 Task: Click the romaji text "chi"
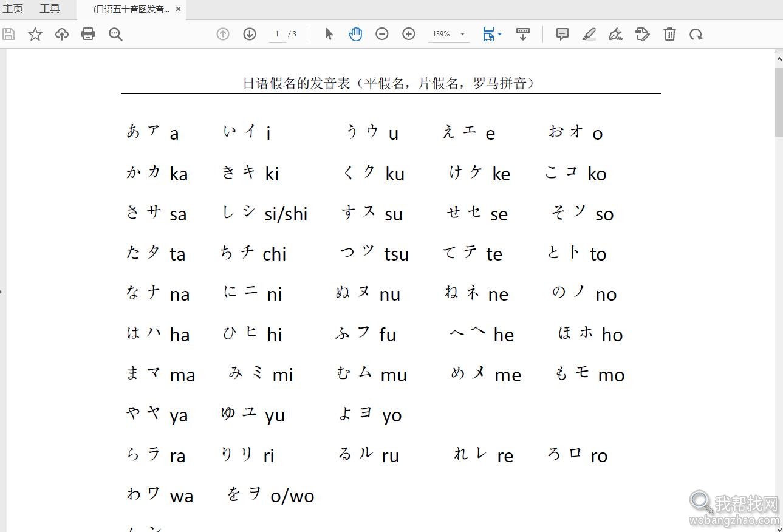(x=275, y=254)
